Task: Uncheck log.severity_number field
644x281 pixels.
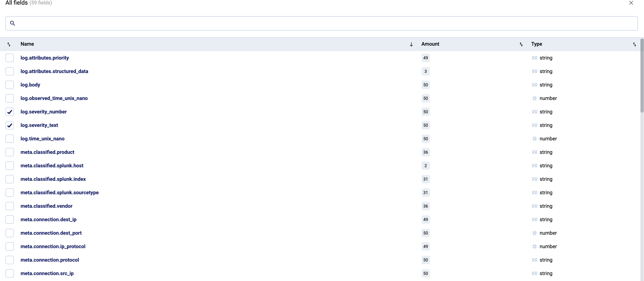Action: pos(10,112)
